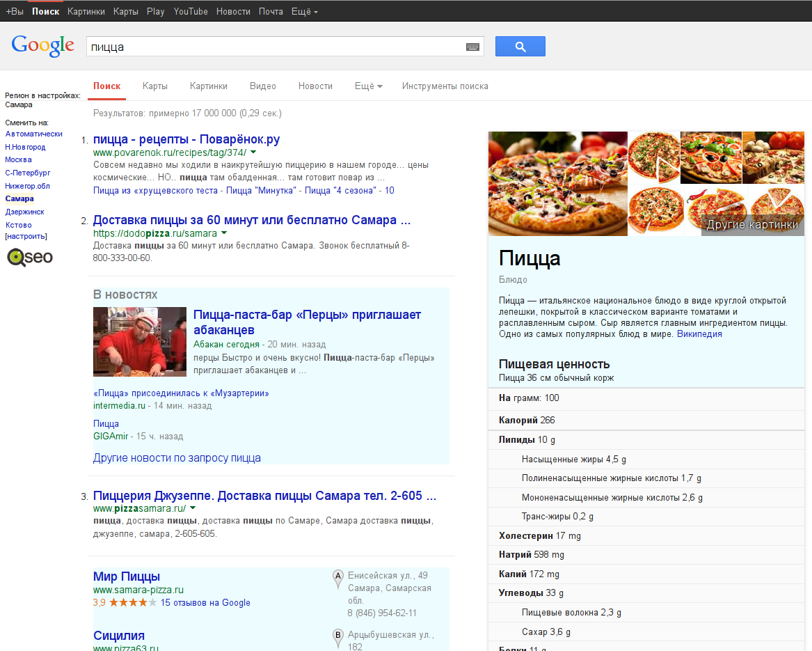812x651 pixels.
Task: Change region to С-Петербург
Action: point(27,173)
